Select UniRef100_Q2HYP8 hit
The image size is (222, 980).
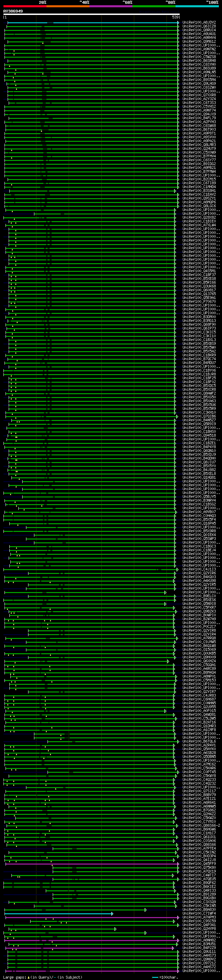coord(199,928)
